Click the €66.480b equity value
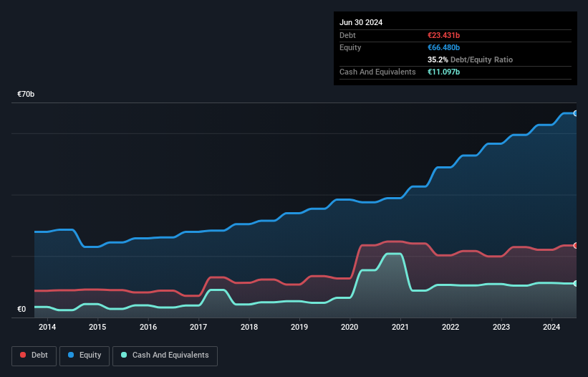This screenshot has height=377, width=588. pyautogui.click(x=443, y=47)
